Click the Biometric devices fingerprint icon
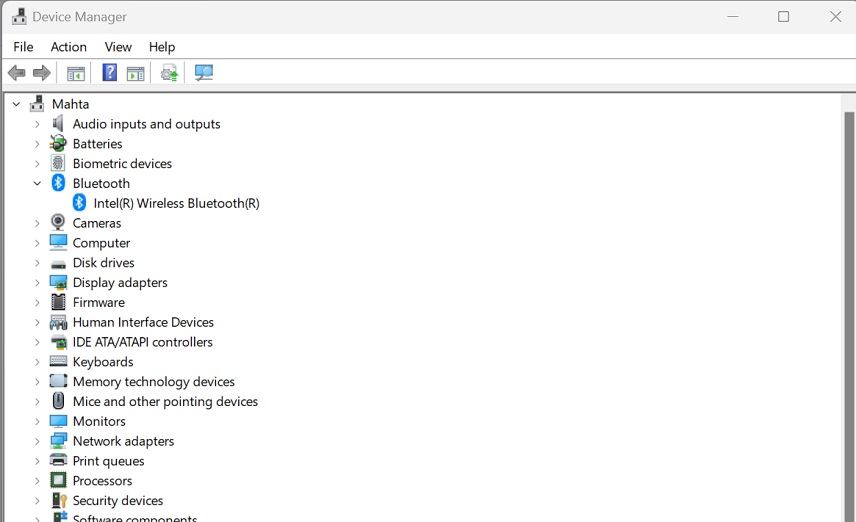The width and height of the screenshot is (856, 522). 58,163
